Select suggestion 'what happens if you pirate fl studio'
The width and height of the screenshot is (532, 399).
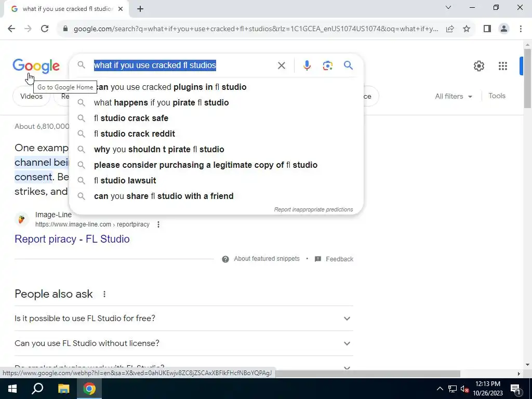[216, 102]
